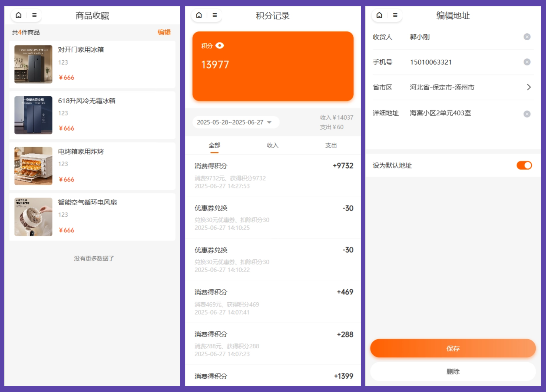This screenshot has width=546, height=392.
Task: Disable the 设为默认地址 switch
Action: [x=524, y=166]
